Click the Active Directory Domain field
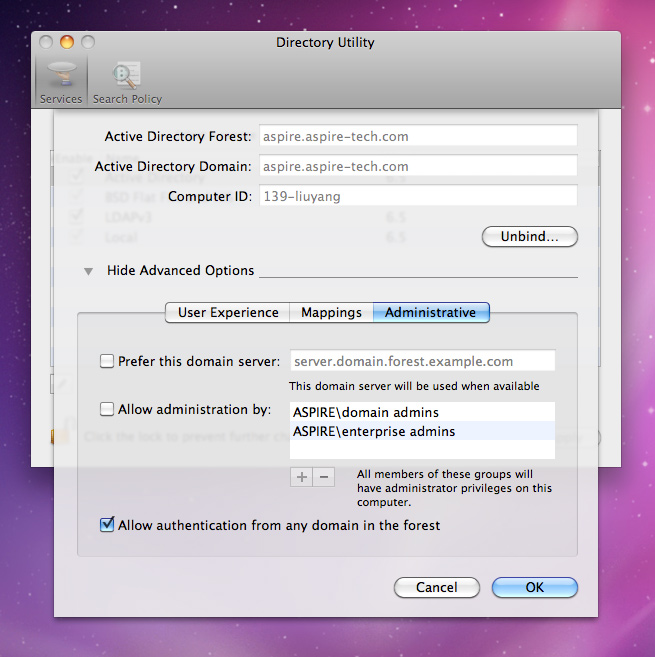655x657 pixels. (x=418, y=166)
